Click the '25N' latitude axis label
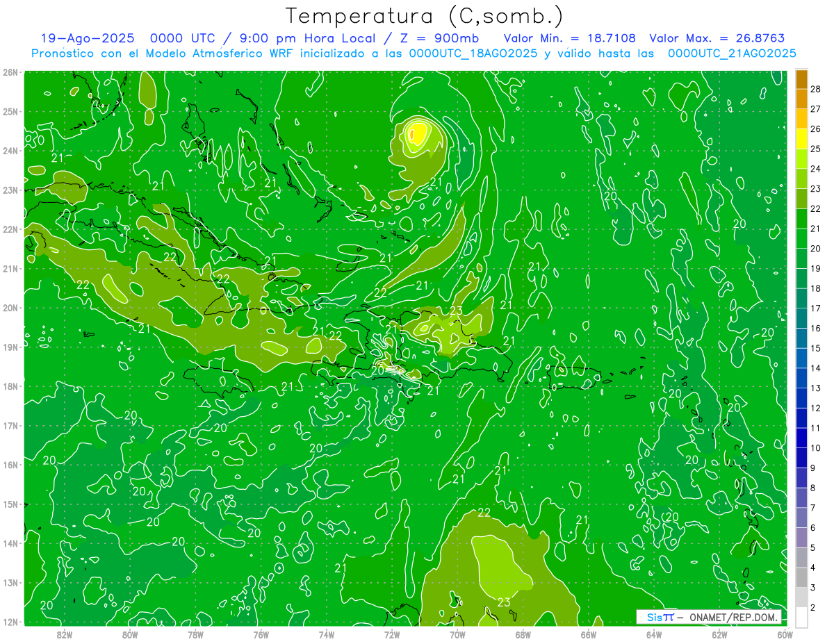834x644 pixels. pos(10,111)
